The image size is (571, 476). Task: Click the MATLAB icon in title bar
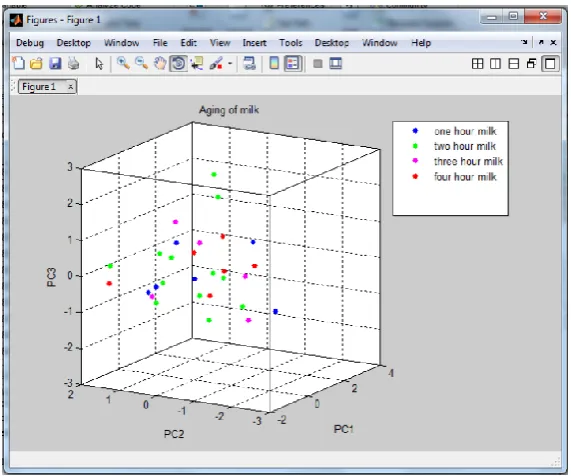click(16, 20)
